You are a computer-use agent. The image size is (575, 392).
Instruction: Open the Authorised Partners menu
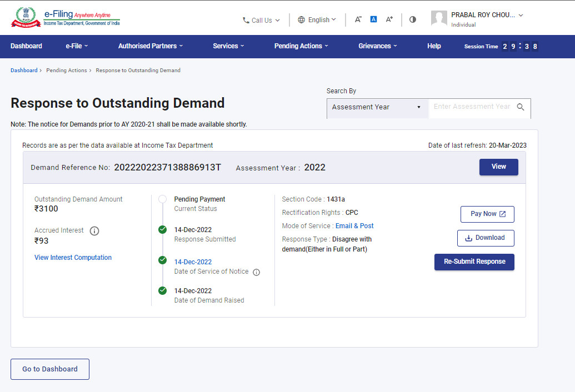[151, 46]
